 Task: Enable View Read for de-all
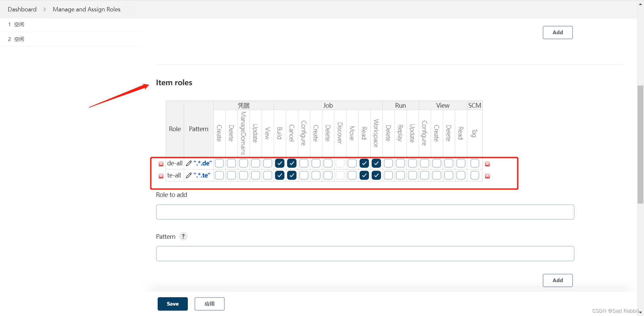[461, 163]
